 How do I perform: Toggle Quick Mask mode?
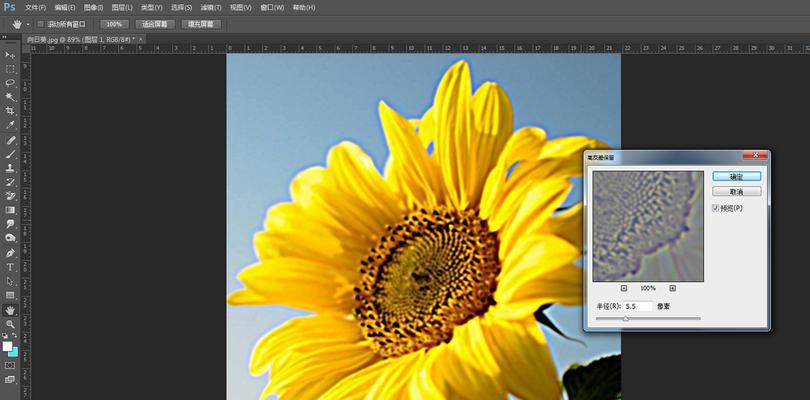[x=10, y=365]
